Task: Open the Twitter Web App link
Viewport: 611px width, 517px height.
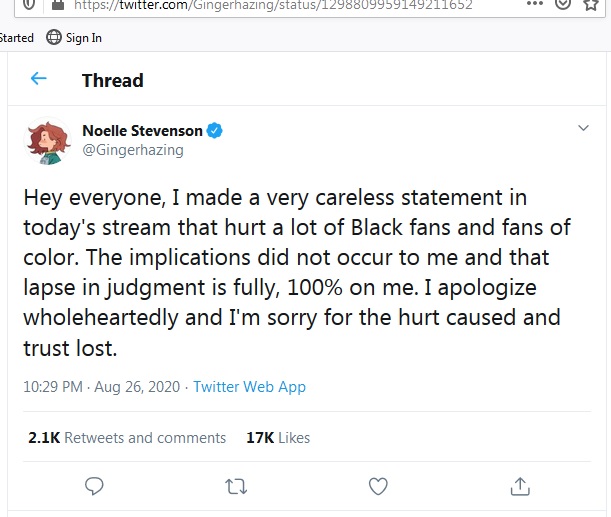Action: click(x=249, y=386)
